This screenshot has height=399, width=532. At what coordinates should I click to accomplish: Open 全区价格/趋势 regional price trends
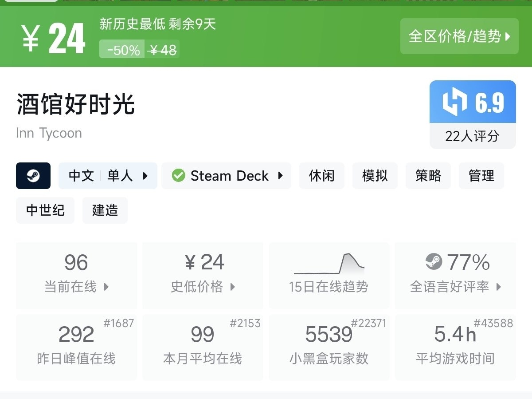[459, 36]
